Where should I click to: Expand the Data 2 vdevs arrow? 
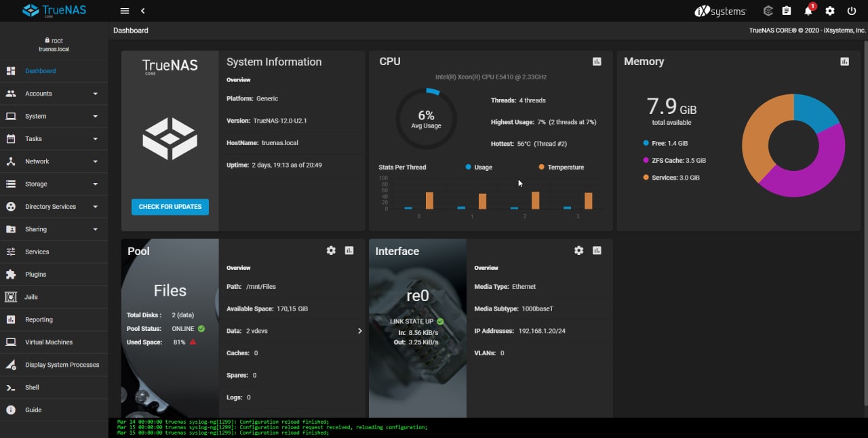tap(359, 331)
